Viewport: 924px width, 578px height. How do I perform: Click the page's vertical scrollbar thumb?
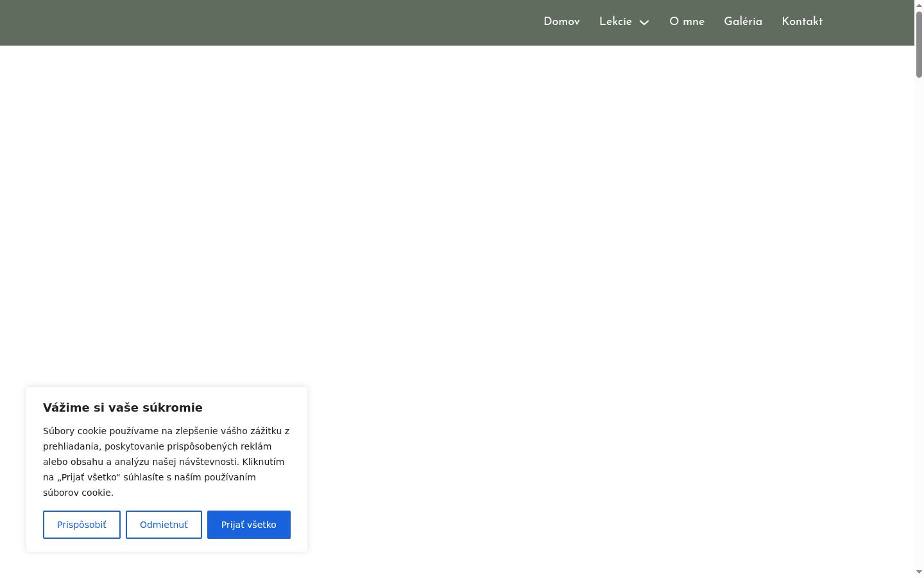point(919,44)
